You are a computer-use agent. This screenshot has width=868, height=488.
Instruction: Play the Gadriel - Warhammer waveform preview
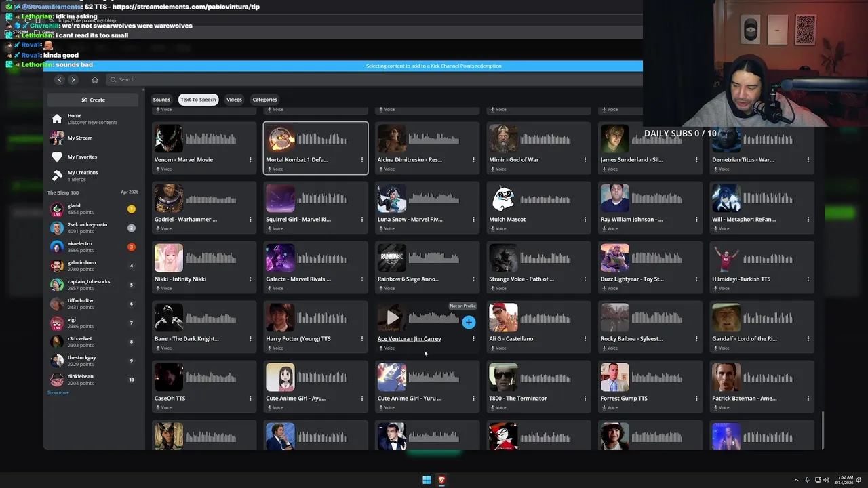coord(211,199)
